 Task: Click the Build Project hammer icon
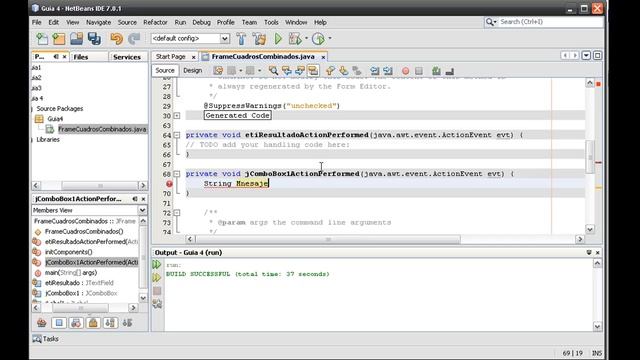241,39
